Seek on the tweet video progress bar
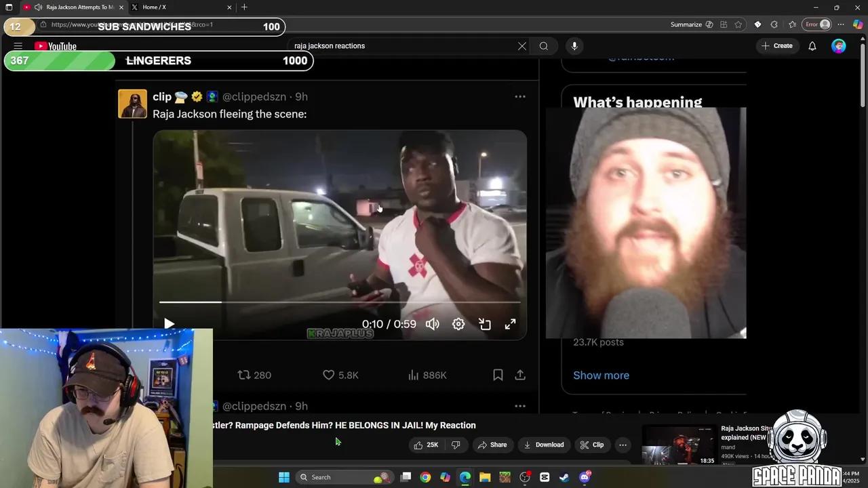Image resolution: width=868 pixels, height=488 pixels. coord(340,302)
